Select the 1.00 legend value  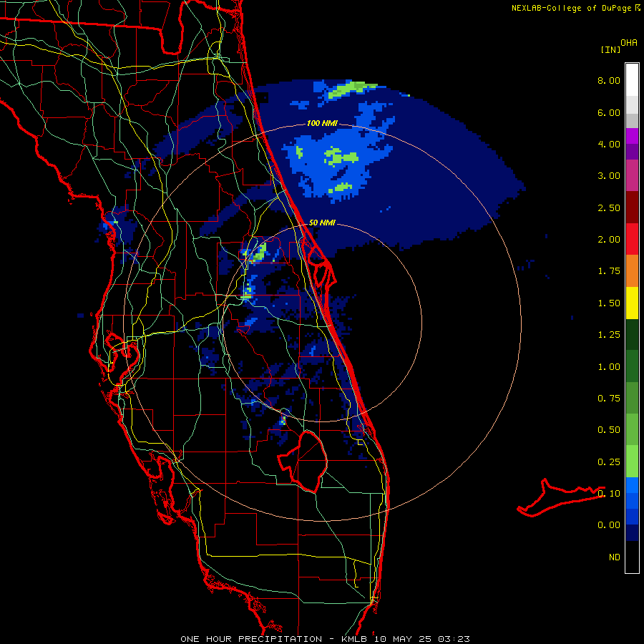609,367
